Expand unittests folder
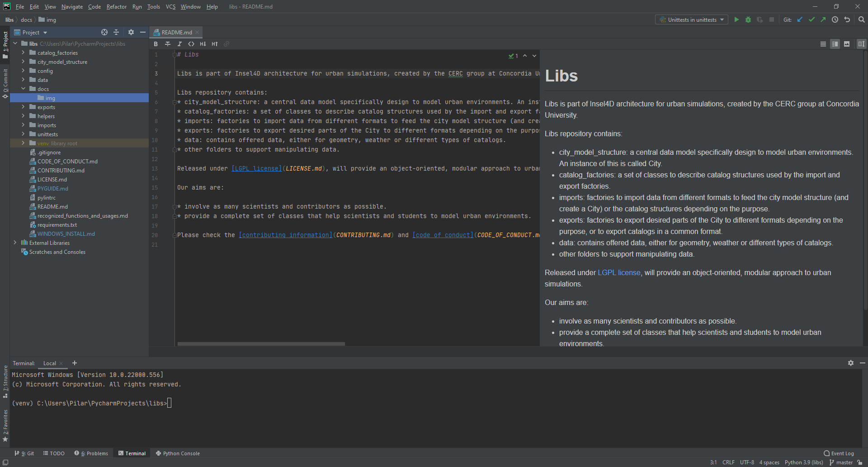Screen dimensions: 868x467 [x=23, y=134]
